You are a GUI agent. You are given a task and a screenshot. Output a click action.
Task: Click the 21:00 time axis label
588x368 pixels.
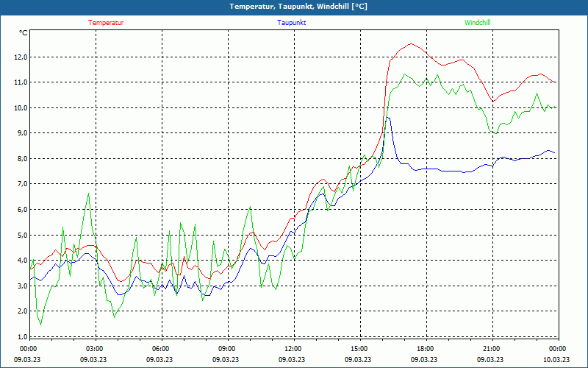pos(491,349)
